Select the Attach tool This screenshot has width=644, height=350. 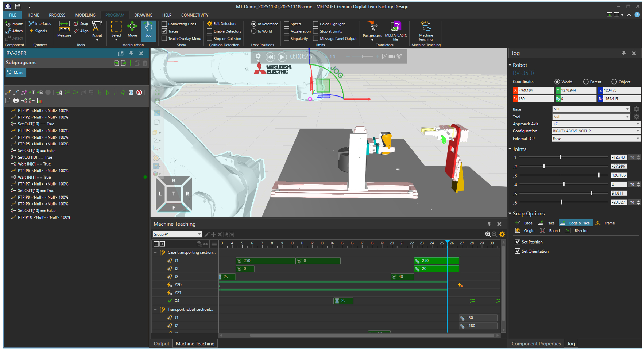click(14, 31)
